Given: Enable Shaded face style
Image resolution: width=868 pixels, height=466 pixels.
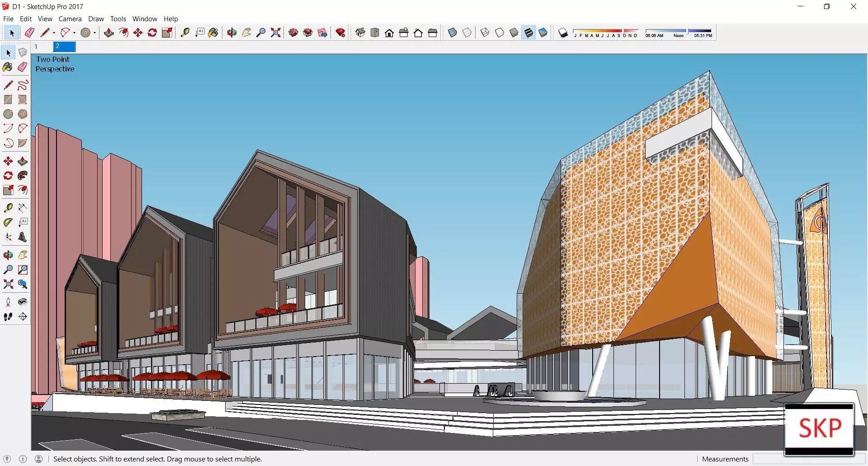Looking at the screenshot, I should coord(514,33).
